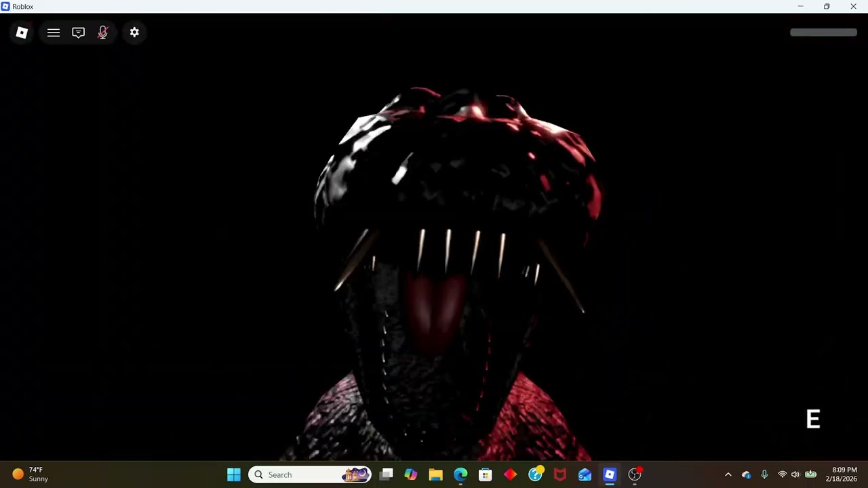Open File Explorer from the taskbar
The width and height of the screenshot is (868, 488).
[435, 474]
